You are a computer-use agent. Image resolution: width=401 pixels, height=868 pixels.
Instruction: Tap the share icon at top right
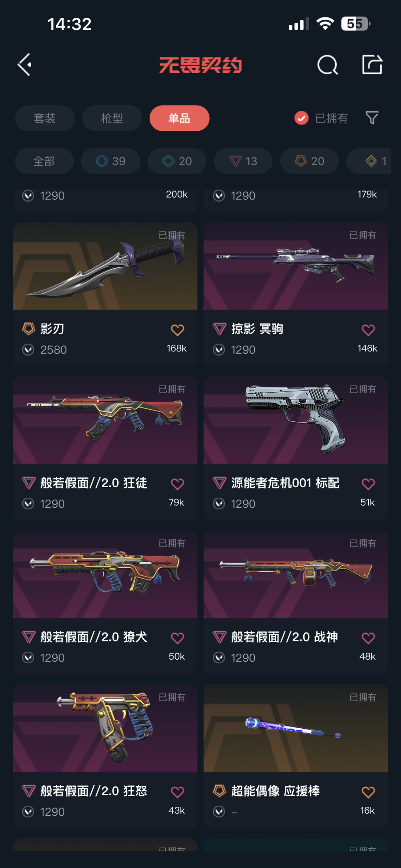click(372, 64)
